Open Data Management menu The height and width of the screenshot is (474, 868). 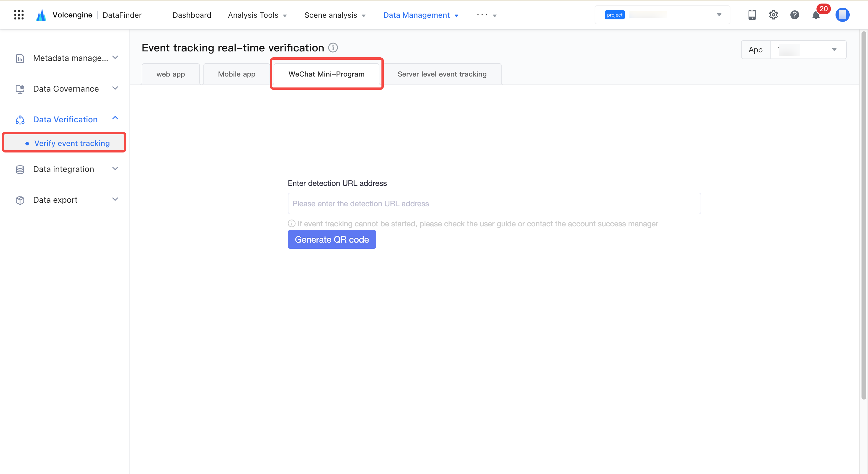pos(421,15)
